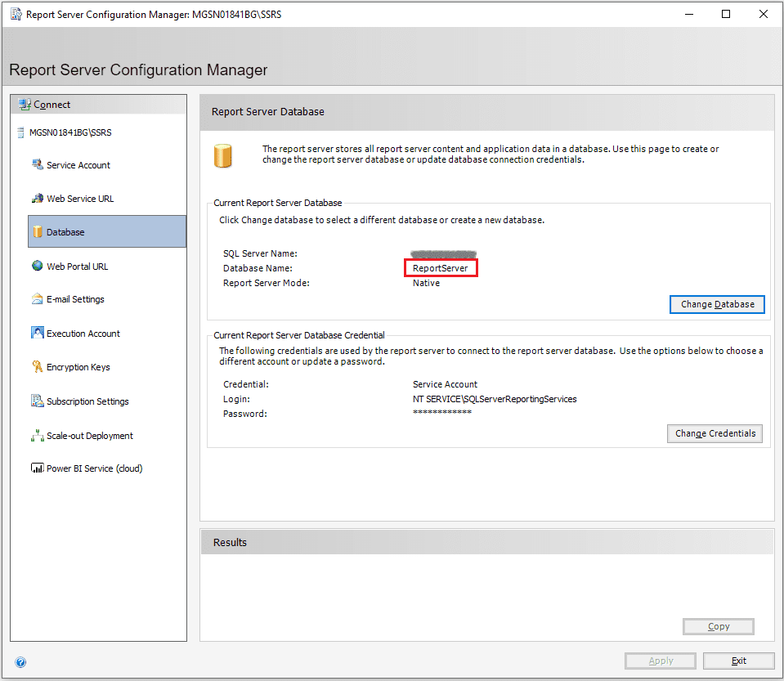This screenshot has width=784, height=681.
Task: Click the help question mark icon
Action: (x=20, y=662)
